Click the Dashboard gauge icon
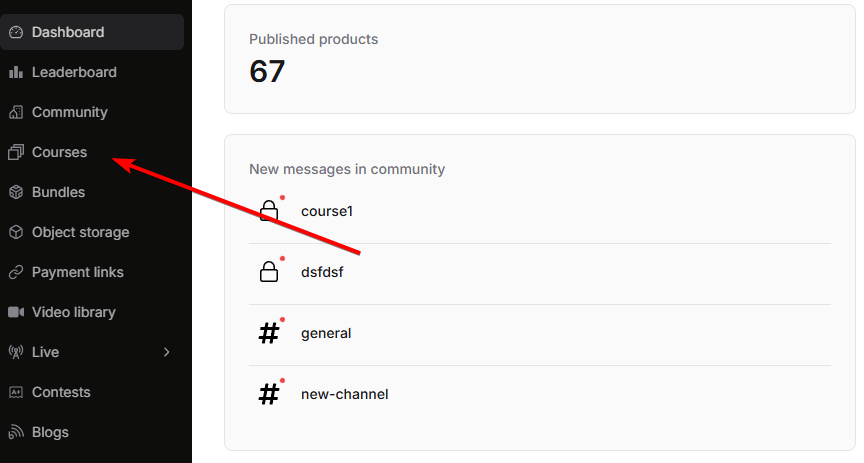The width and height of the screenshot is (864, 463). pos(15,32)
